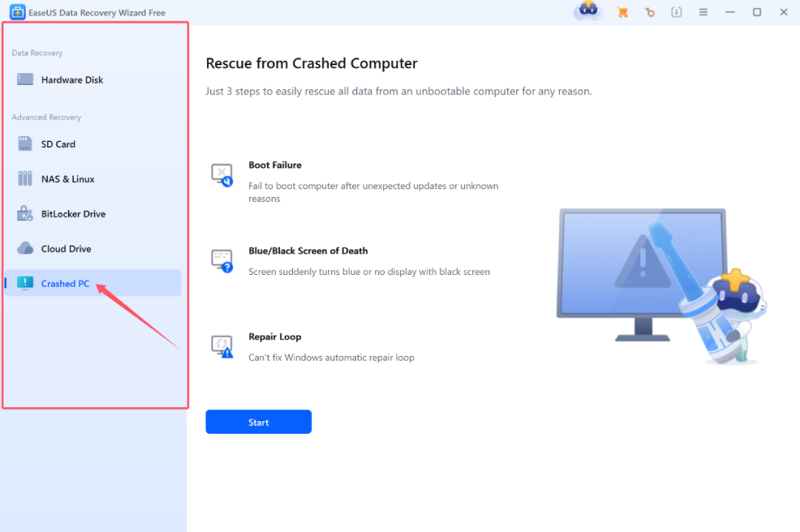The width and height of the screenshot is (800, 532).
Task: Click "Can't fix Windows automatic repair loop" text
Action: pos(332,358)
